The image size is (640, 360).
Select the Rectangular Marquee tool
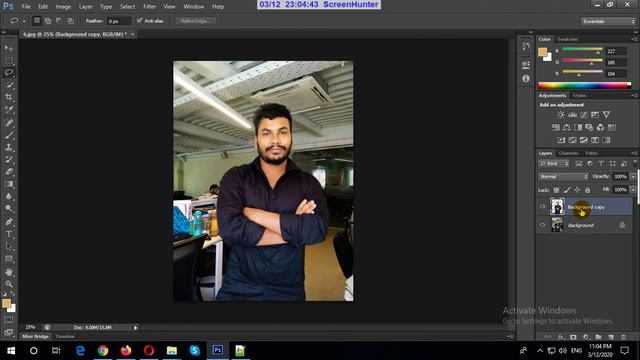9,60
